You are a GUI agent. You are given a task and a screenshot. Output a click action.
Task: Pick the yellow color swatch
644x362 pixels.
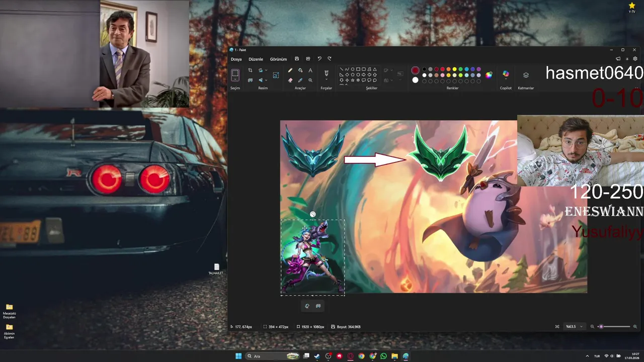[x=454, y=69]
